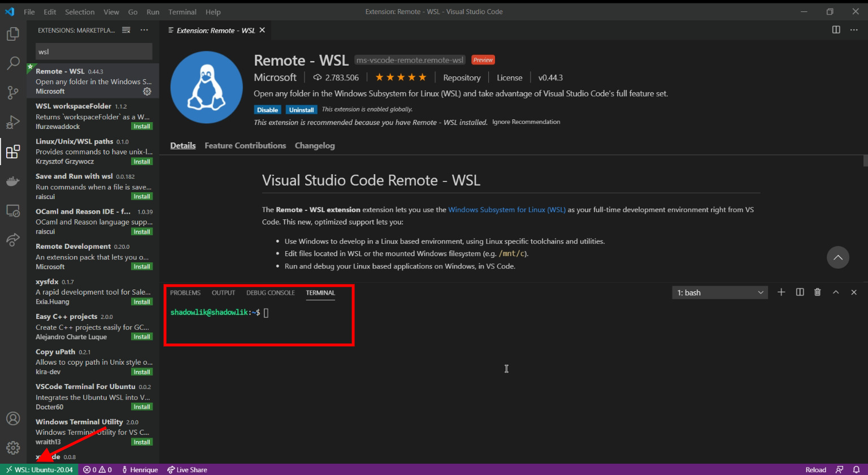
Task: Click the Microsoft publisher name in header
Action: coord(275,77)
